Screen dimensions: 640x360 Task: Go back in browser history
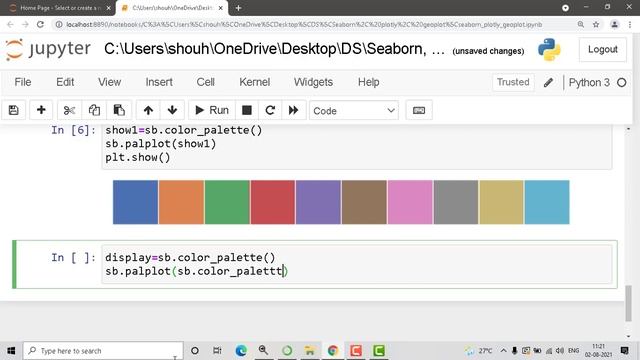tap(10, 24)
